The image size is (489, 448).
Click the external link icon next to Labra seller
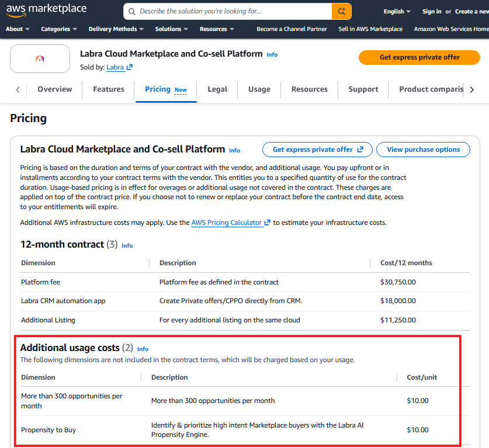click(x=130, y=67)
